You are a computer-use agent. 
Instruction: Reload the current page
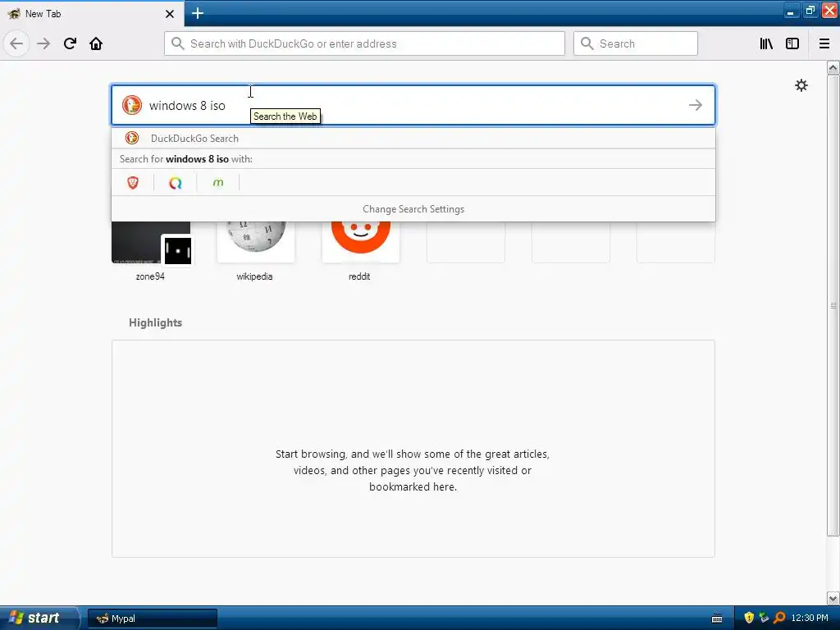click(70, 43)
